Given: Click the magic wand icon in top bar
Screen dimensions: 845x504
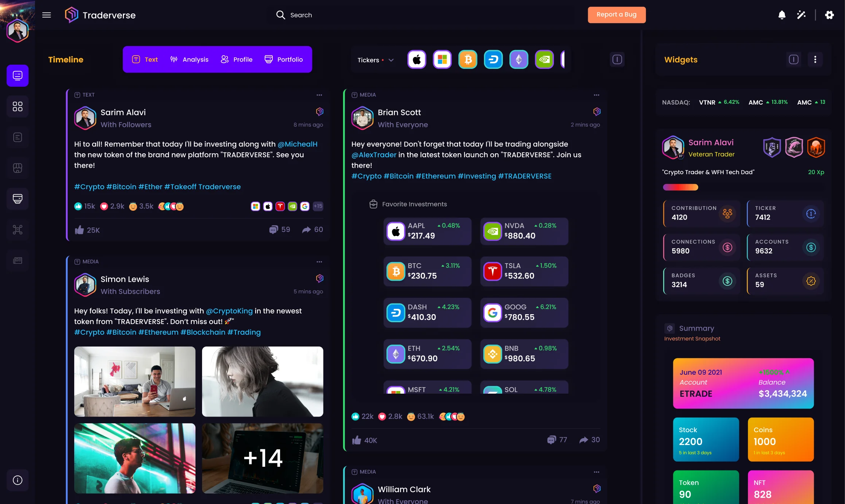Looking at the screenshot, I should click(801, 15).
